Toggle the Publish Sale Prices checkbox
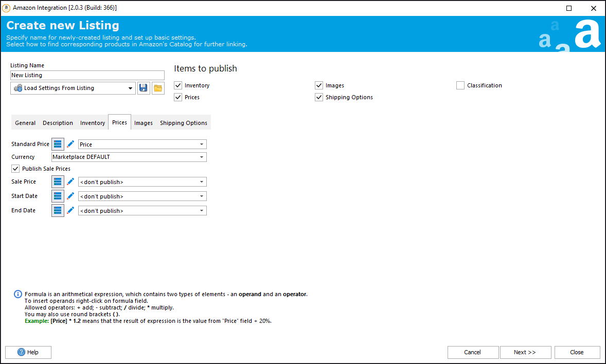The width and height of the screenshot is (606, 364). 15,169
